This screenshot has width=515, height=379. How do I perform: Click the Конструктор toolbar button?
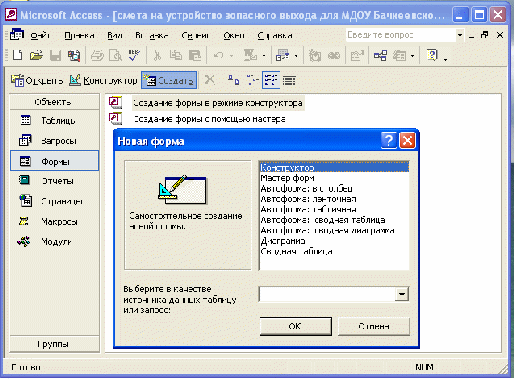[x=103, y=80]
